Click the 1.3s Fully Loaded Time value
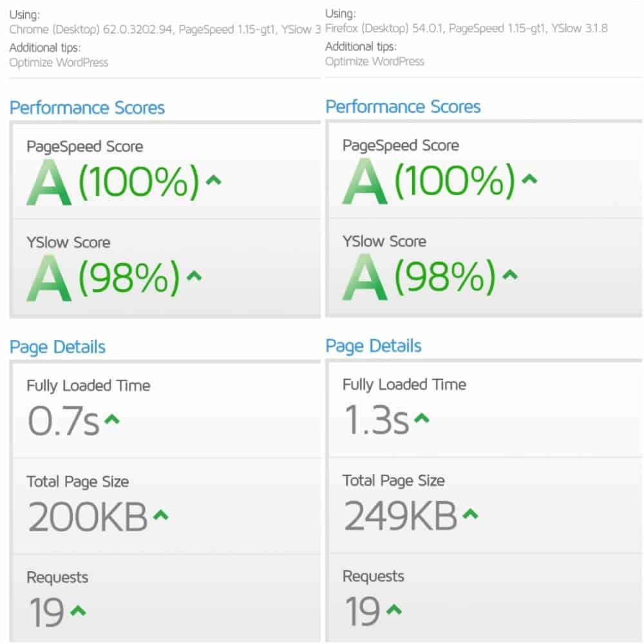 [x=377, y=420]
